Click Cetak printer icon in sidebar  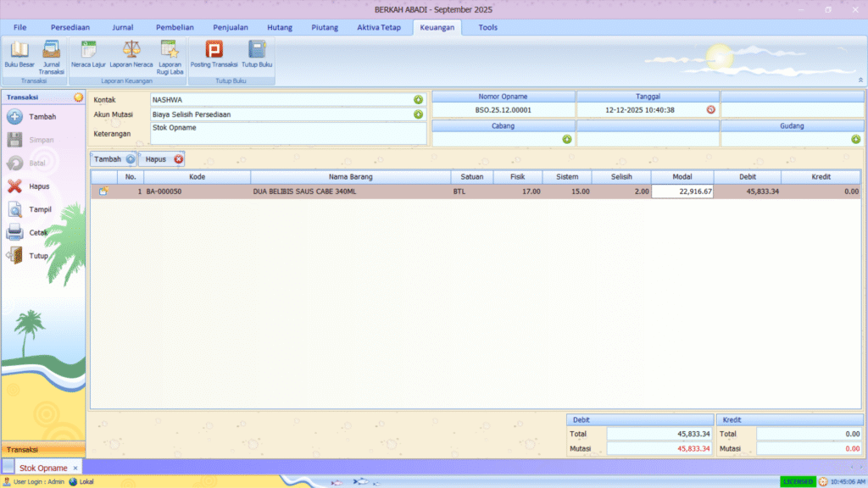(x=15, y=232)
